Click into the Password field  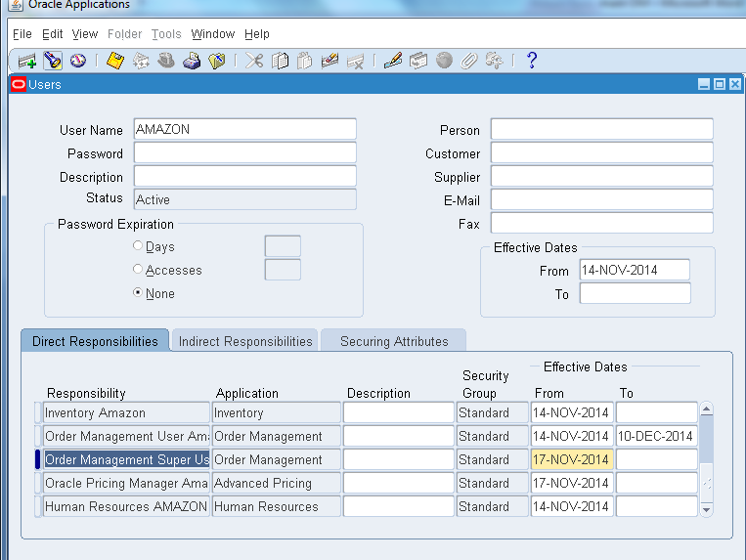point(245,152)
